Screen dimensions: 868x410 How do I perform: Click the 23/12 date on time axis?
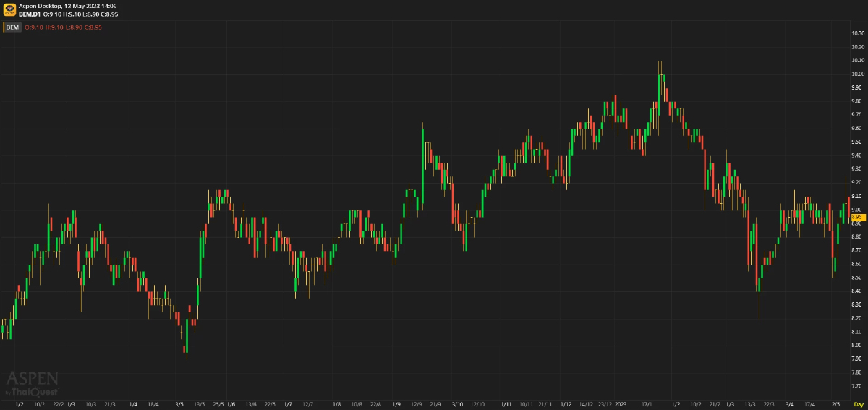605,403
